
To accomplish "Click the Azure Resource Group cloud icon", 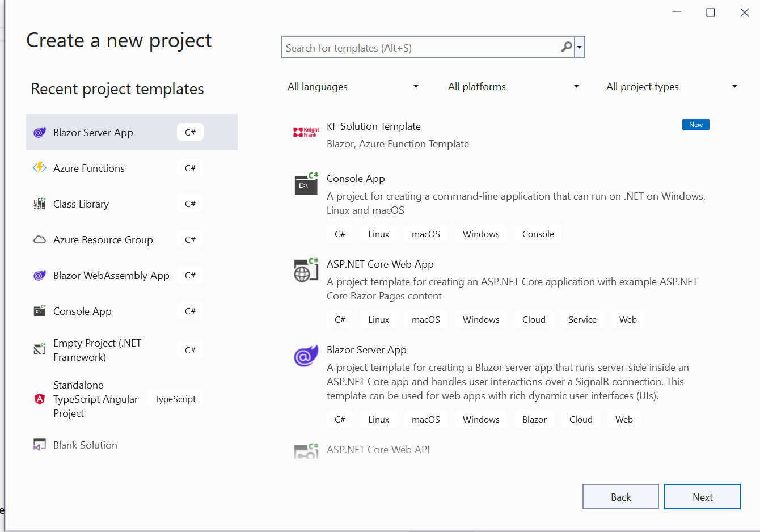I will pos(40,239).
